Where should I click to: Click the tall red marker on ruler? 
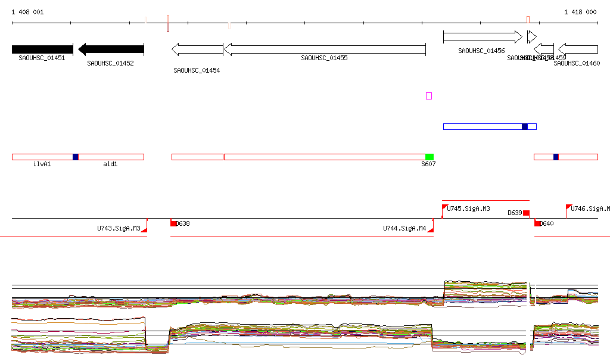pos(167,23)
